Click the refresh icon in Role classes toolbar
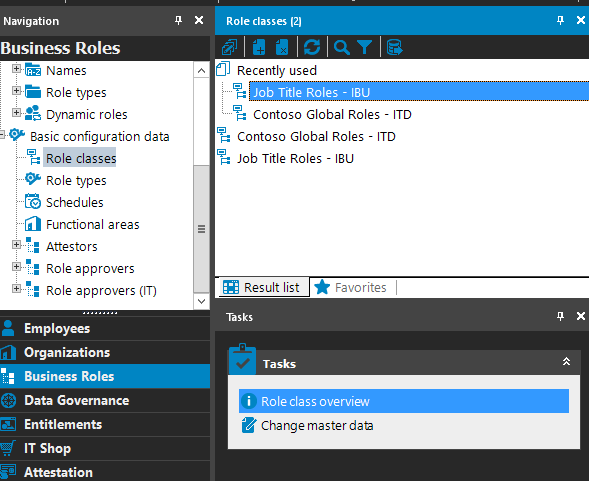 pyautogui.click(x=312, y=47)
